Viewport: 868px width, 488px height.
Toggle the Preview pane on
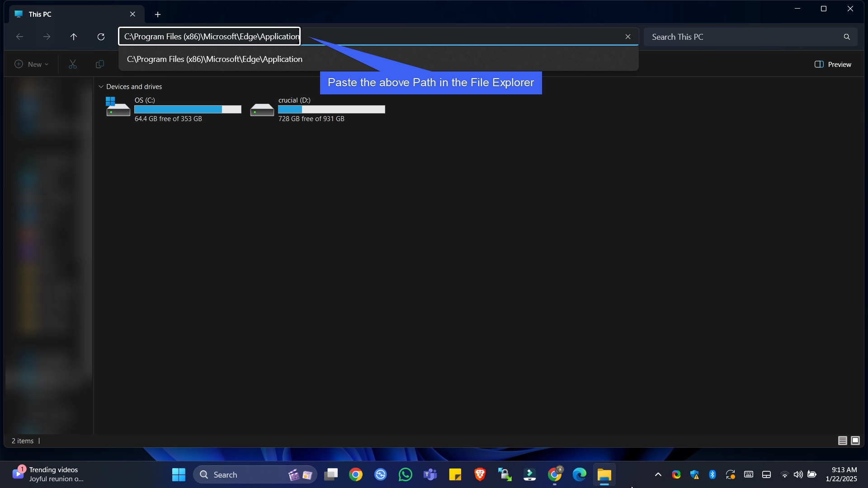pyautogui.click(x=834, y=64)
